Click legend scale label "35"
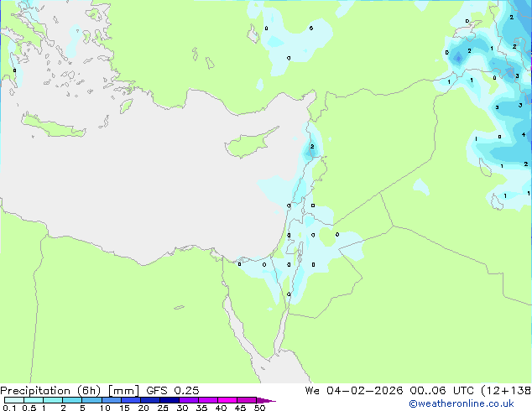The height and width of the screenshot is (411, 532). [201, 408]
